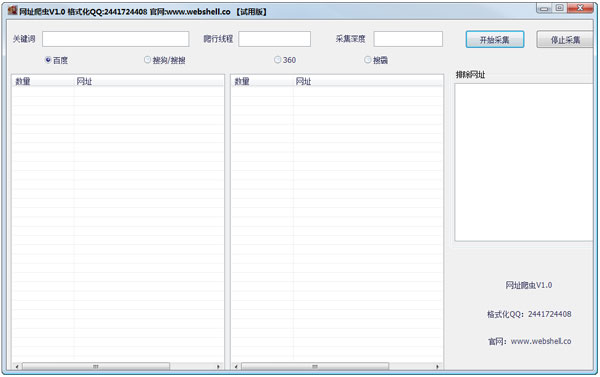The image size is (600, 377).
Task: Click the 采集深度 collection depth field
Action: (408, 39)
